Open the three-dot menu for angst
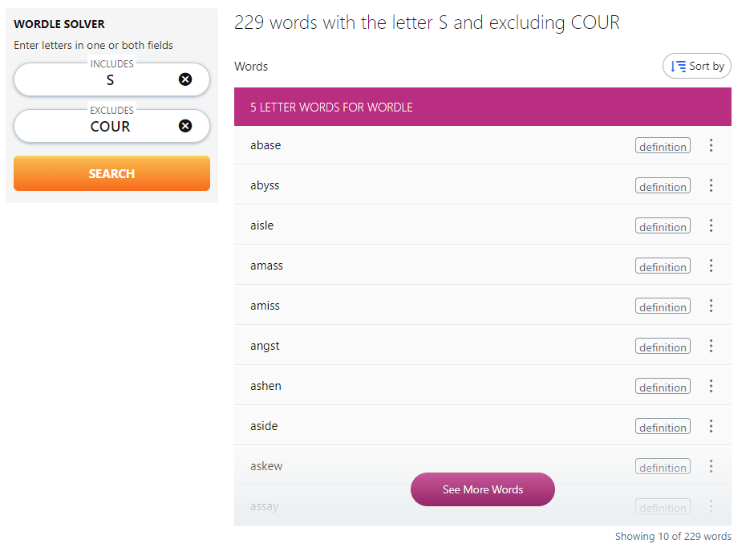This screenshot has height=560, width=754. (x=711, y=346)
